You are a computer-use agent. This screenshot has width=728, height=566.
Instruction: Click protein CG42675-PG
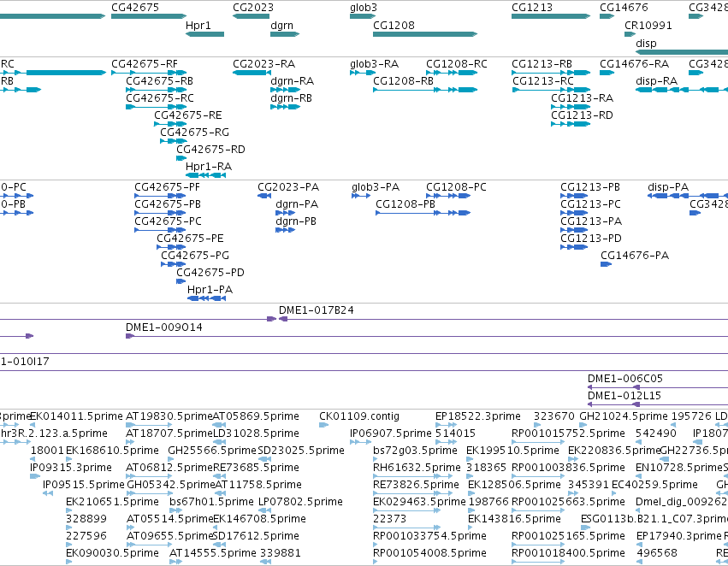click(x=195, y=256)
